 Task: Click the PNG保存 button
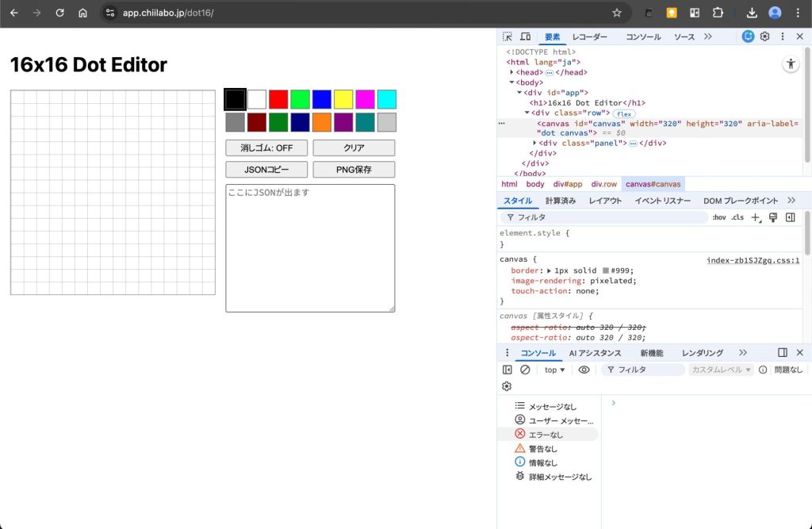354,169
